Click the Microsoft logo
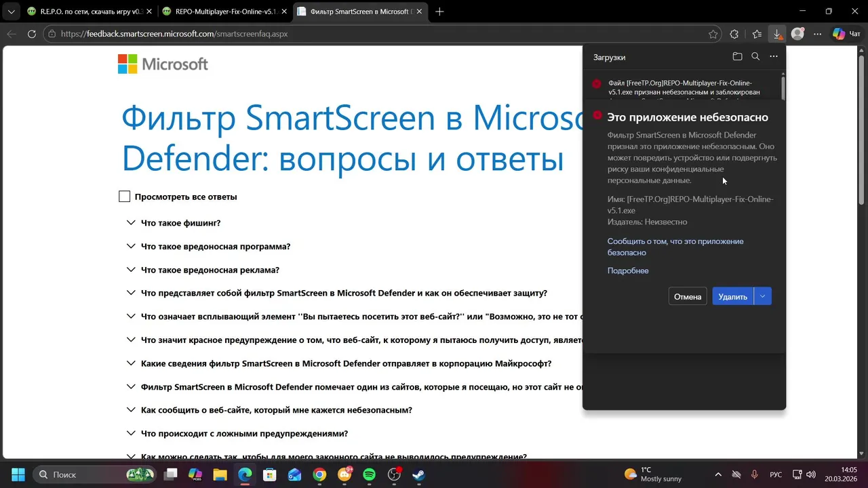This screenshot has width=868, height=488. [163, 64]
